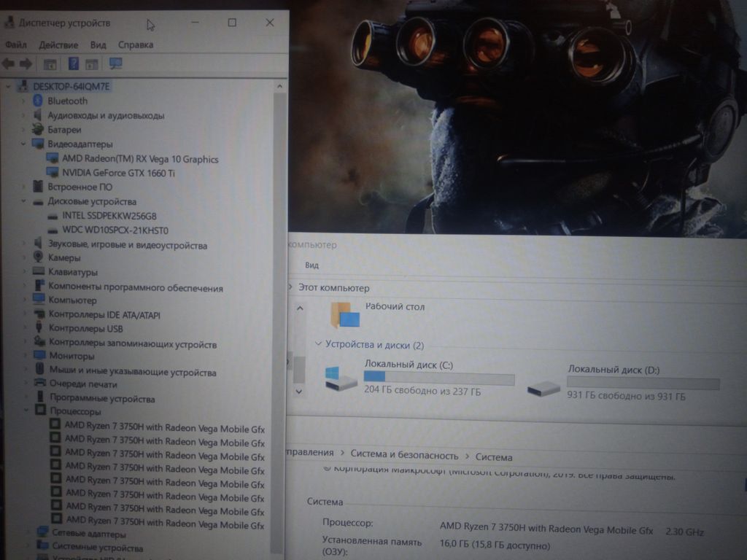Select the Сетевые адаптеры network icon
This screenshot has height=560, width=747.
click(x=42, y=532)
